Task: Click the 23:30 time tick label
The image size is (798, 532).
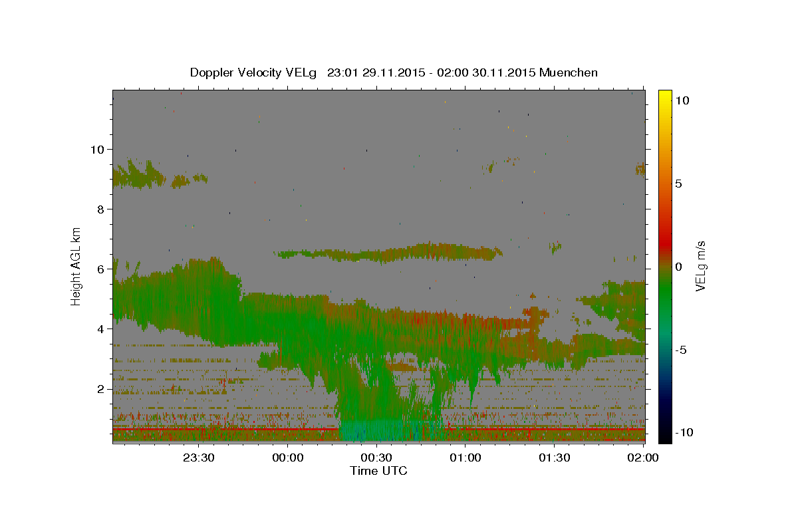Action: click(x=199, y=458)
